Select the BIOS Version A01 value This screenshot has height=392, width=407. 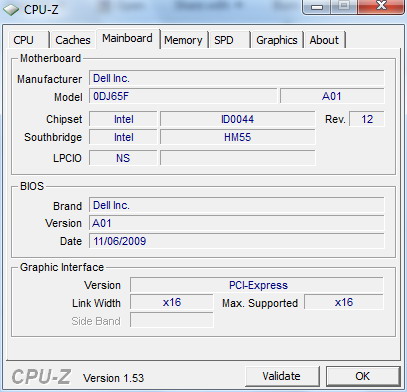click(x=237, y=223)
